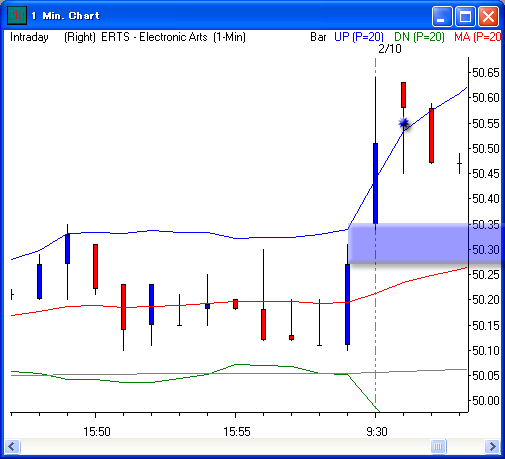Click the blue star marker on the chart
Viewport: 505px width, 459px height.
click(404, 123)
